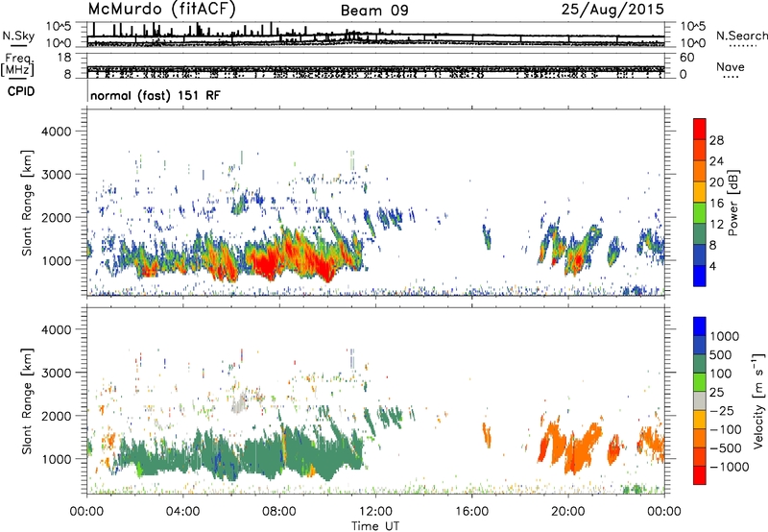Click the power value '28' on the color bar
Image resolution: width=768 pixels, height=532 pixels.
click(x=716, y=140)
